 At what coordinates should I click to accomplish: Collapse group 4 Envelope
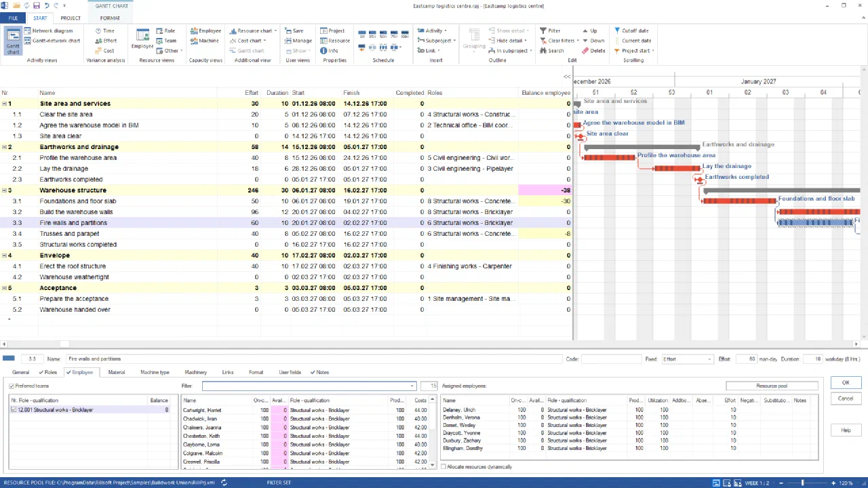(x=5, y=256)
